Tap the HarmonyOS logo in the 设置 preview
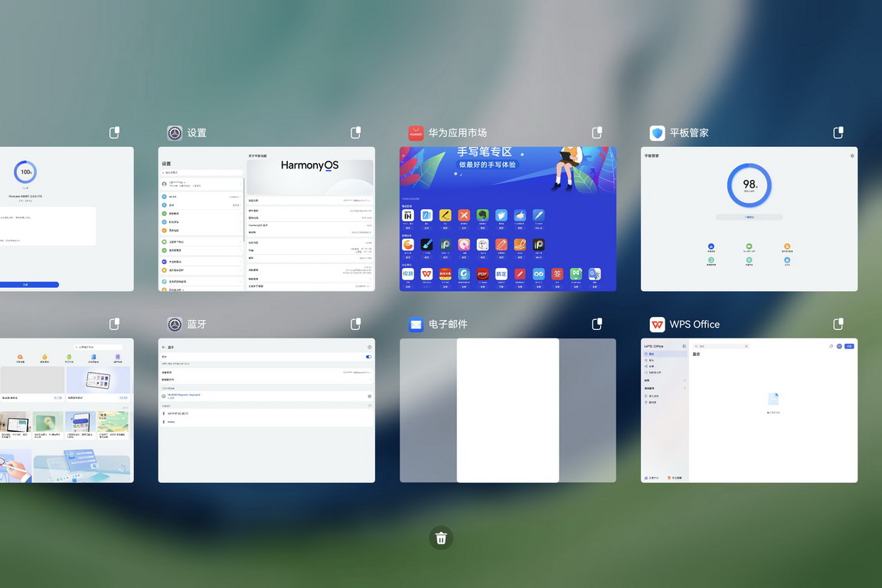882x588 pixels. 310,165
